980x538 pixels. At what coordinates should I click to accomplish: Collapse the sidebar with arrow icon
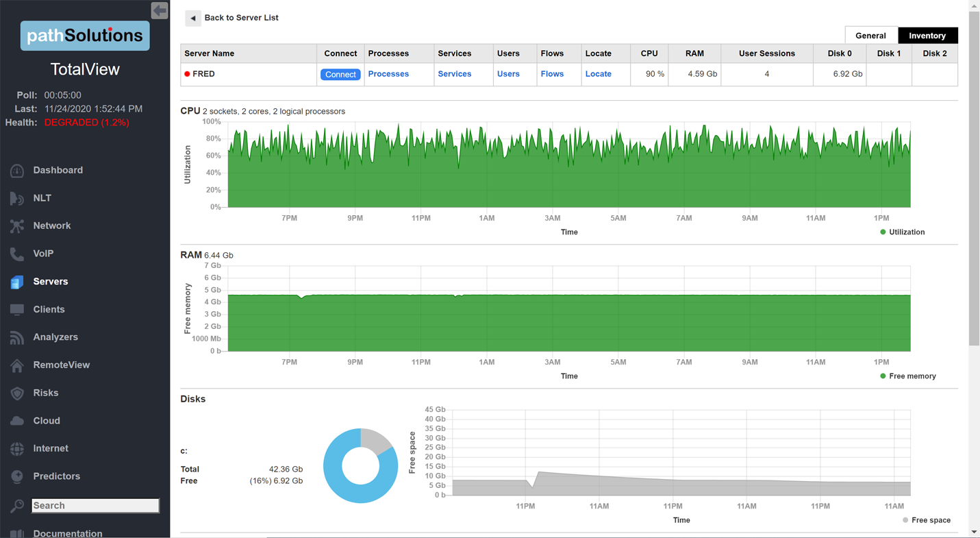point(160,10)
